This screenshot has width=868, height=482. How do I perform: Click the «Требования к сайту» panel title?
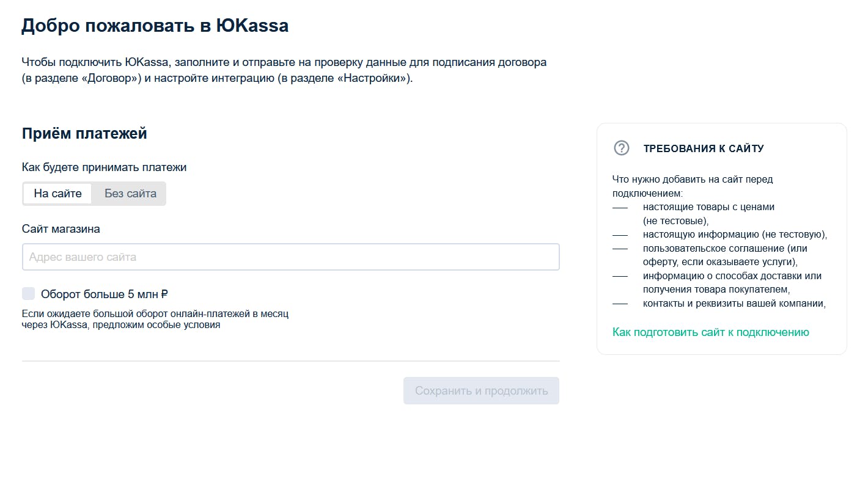tap(704, 148)
